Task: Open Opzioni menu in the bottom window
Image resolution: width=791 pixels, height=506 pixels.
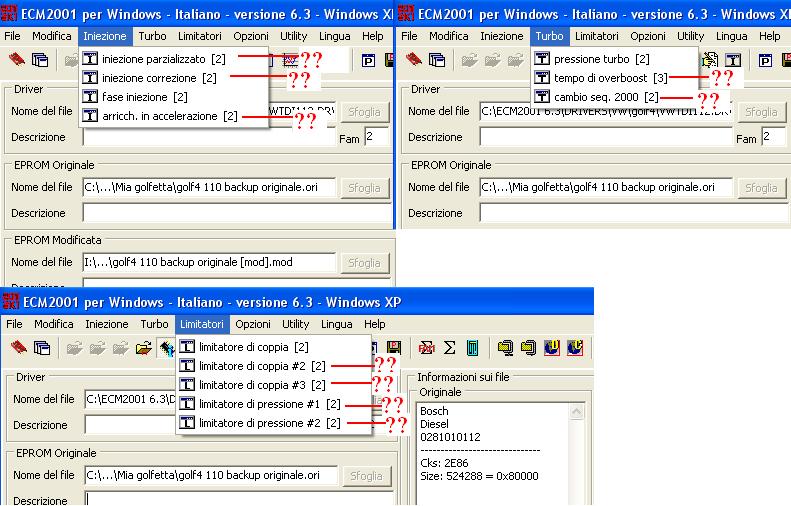Action: pyautogui.click(x=253, y=324)
